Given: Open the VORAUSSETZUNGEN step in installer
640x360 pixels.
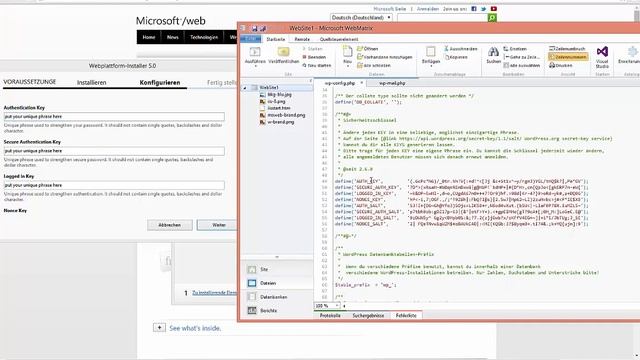Looking at the screenshot, I should point(29,82).
